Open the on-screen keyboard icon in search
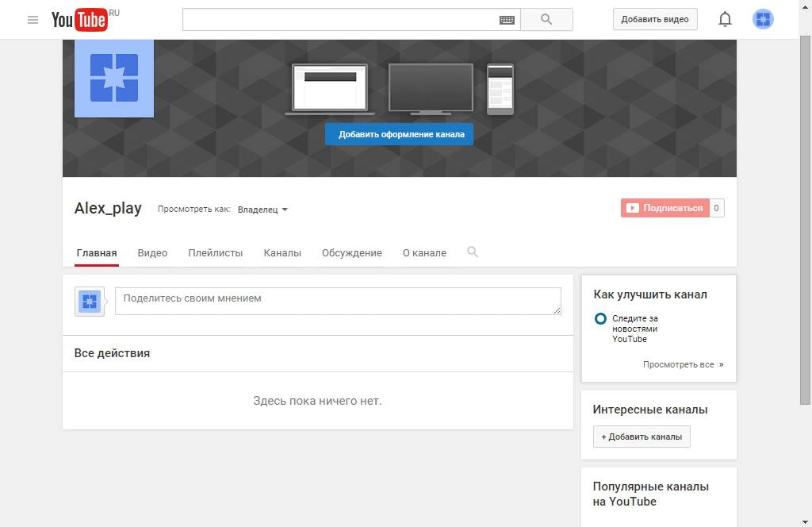Image resolution: width=812 pixels, height=527 pixels. (x=507, y=20)
